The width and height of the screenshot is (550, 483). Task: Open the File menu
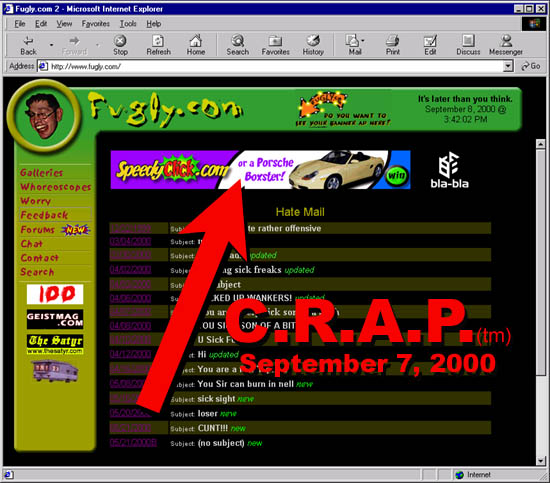pyautogui.click(x=20, y=24)
